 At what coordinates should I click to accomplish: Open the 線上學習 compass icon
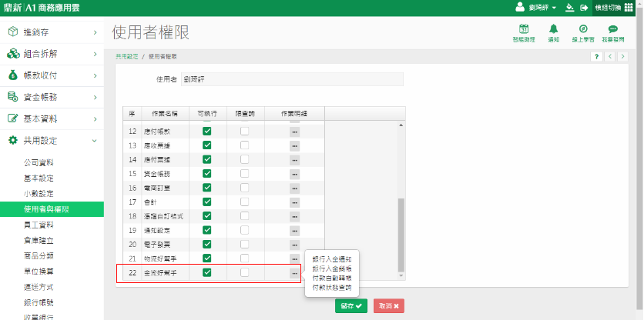coord(583,28)
